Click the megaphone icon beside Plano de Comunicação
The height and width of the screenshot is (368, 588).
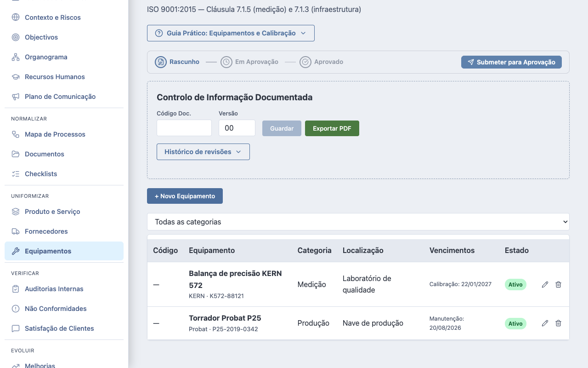16,97
